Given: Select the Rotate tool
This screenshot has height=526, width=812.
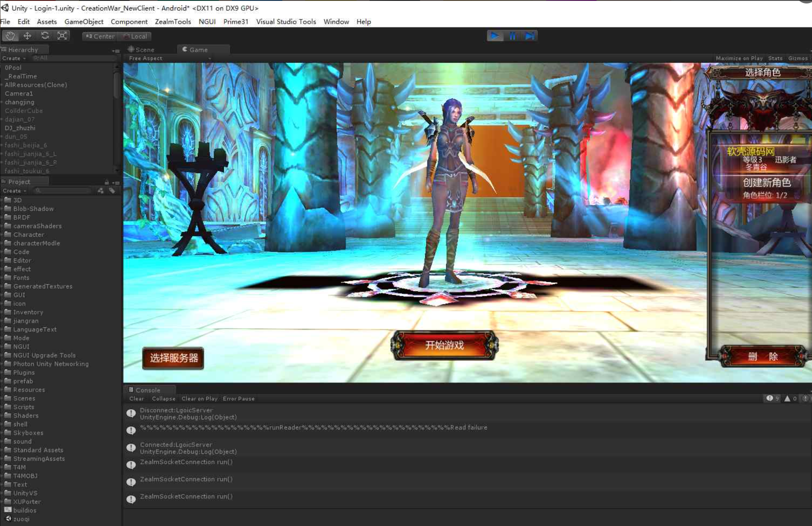Looking at the screenshot, I should coord(45,36).
